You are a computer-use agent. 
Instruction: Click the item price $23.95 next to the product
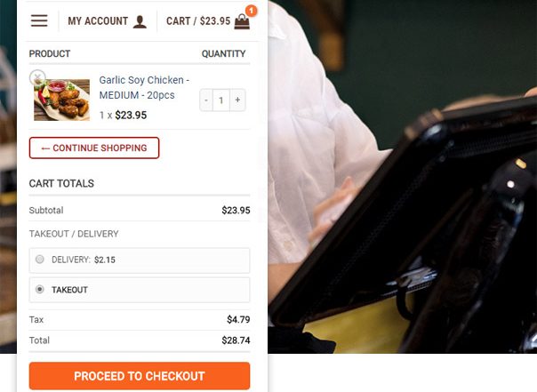[x=131, y=115]
